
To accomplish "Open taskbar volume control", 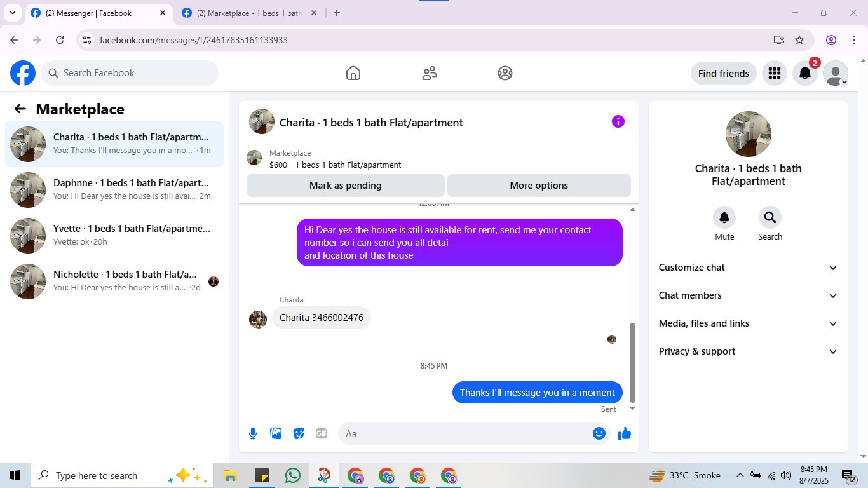I will 786,475.
